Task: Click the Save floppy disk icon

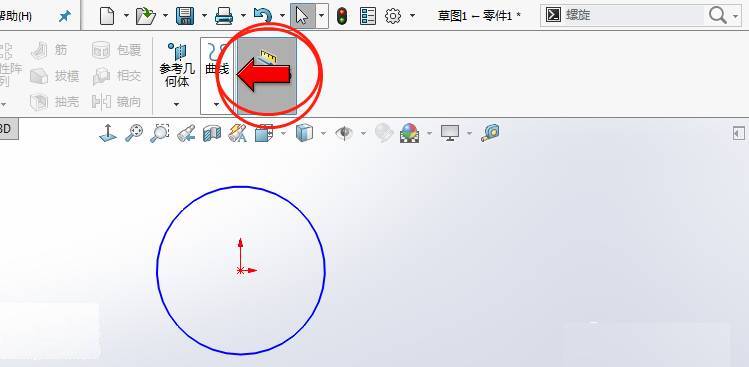Action: tap(185, 16)
